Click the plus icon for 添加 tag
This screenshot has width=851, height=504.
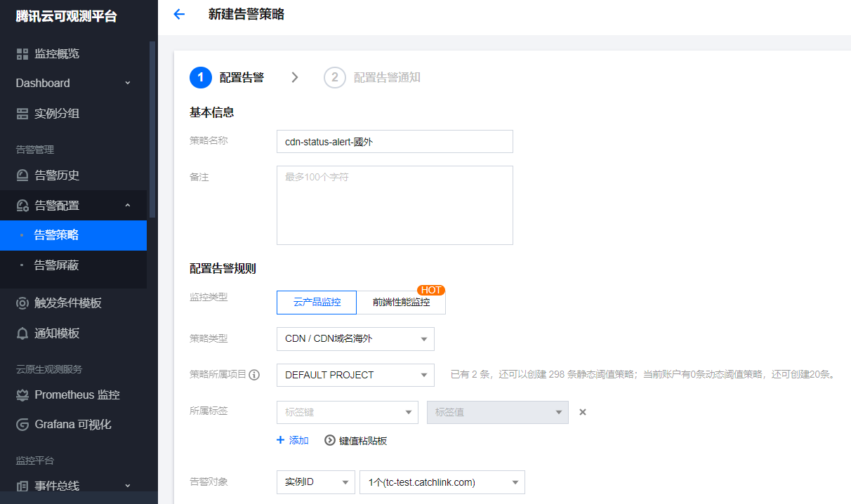[x=281, y=440]
